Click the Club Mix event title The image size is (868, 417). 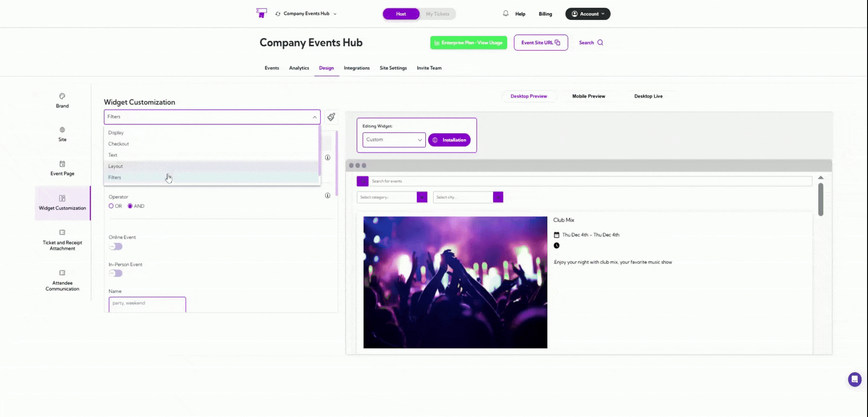tap(564, 220)
